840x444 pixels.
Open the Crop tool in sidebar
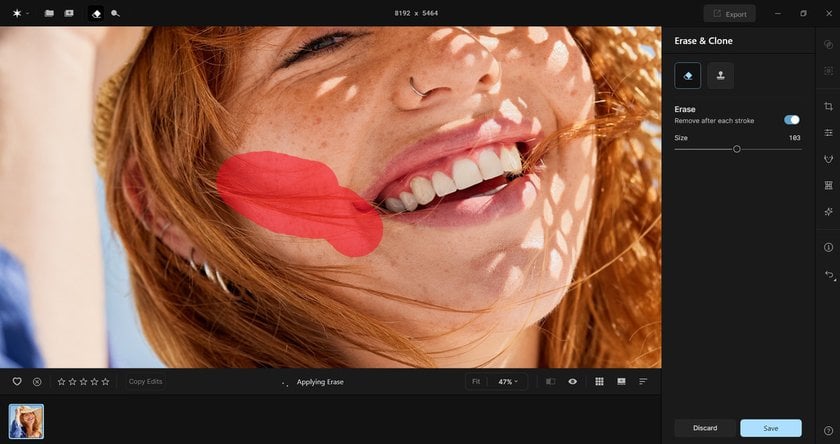(828, 107)
